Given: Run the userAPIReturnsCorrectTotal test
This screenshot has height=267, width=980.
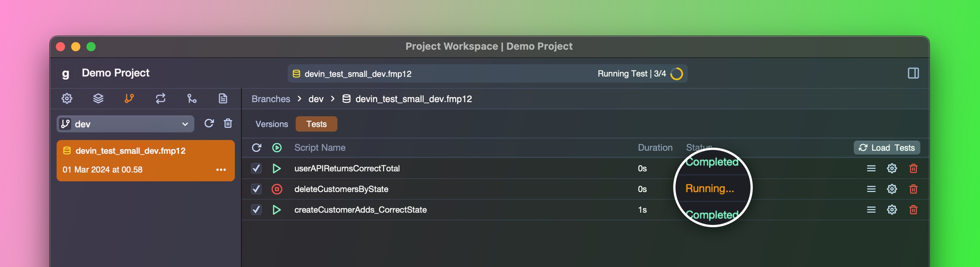Looking at the screenshot, I should click(x=277, y=169).
